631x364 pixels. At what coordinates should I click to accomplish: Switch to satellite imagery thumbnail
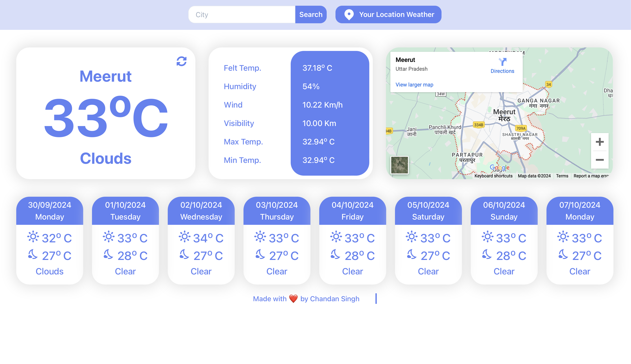coord(400,165)
